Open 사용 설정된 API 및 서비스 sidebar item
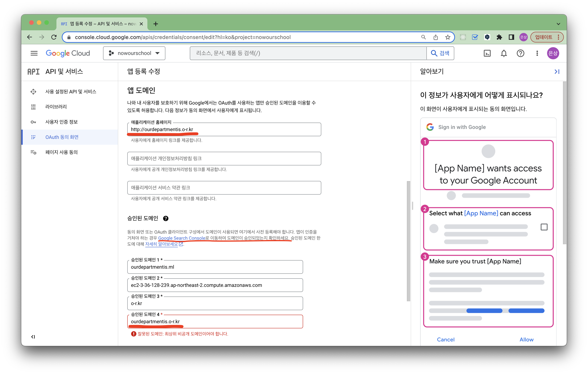Screen dimensions: 588x374 coord(70,92)
